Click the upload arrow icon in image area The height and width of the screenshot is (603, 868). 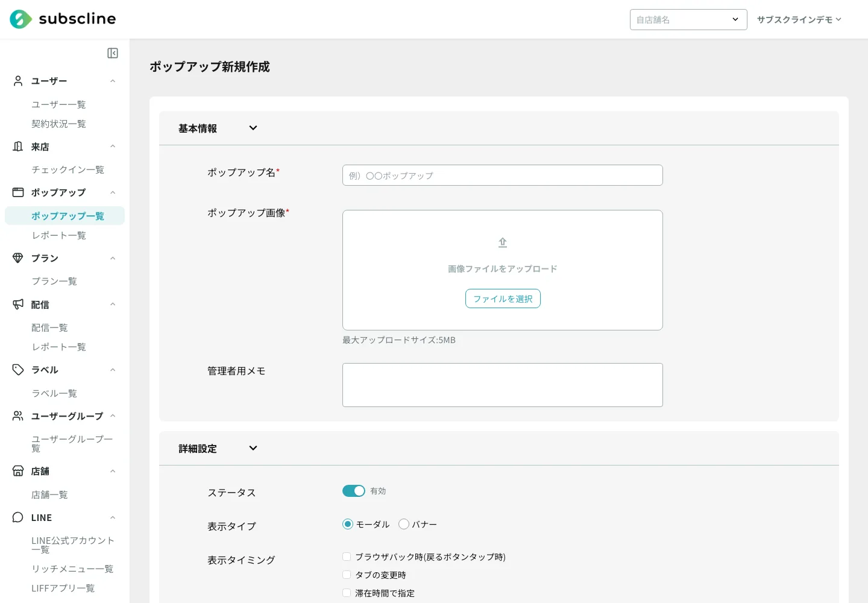pos(503,242)
